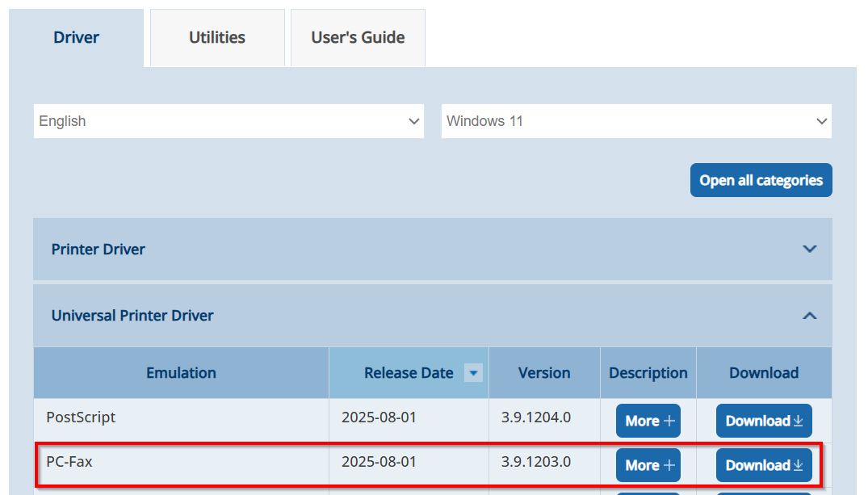Show more description for PostScript
Screen dimensions: 868x495
point(648,421)
